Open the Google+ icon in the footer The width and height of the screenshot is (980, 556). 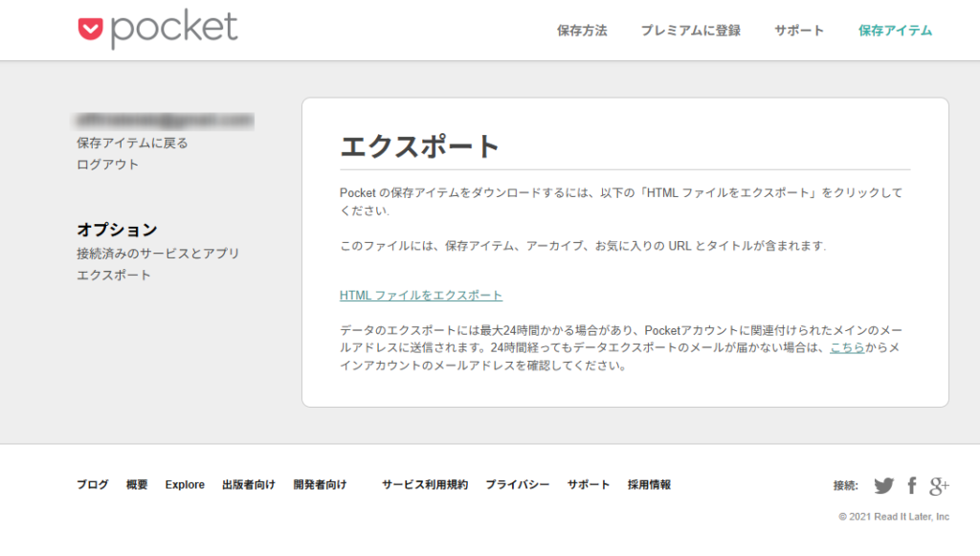click(939, 485)
